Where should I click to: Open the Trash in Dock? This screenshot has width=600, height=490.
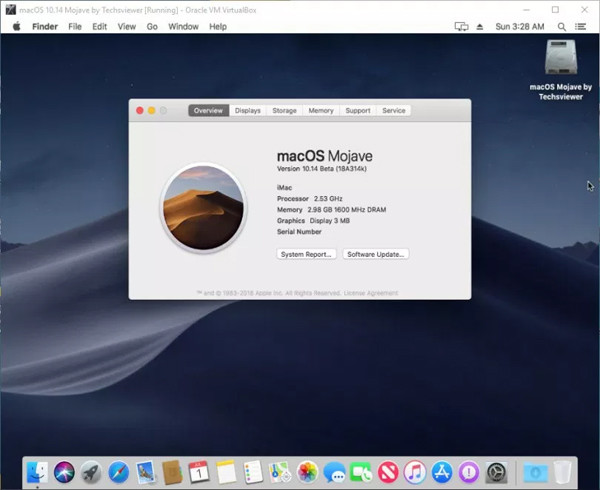pos(562,472)
